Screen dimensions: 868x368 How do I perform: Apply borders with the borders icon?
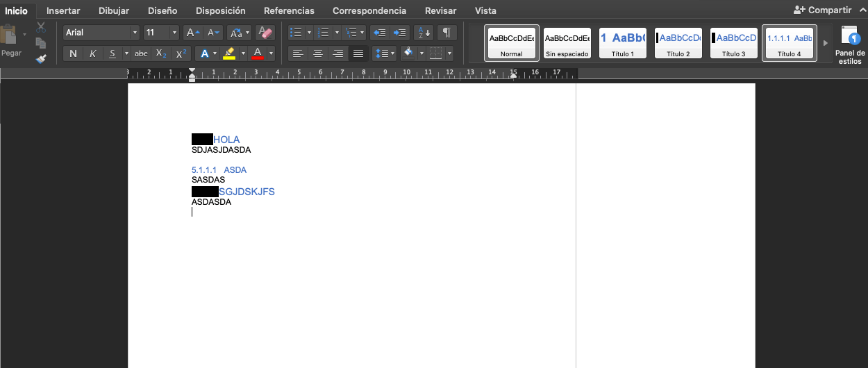tap(436, 53)
